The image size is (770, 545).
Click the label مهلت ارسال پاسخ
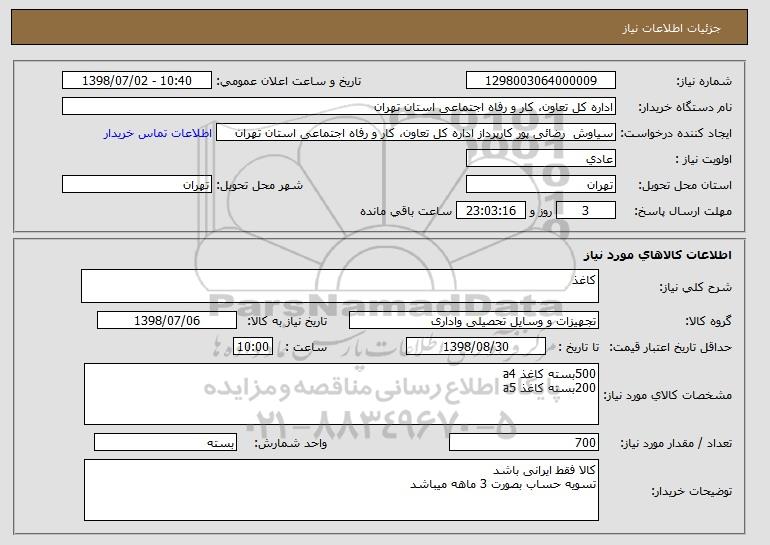point(683,212)
